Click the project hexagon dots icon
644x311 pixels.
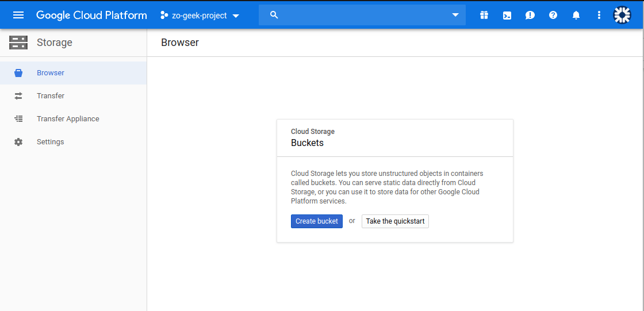coord(164,16)
